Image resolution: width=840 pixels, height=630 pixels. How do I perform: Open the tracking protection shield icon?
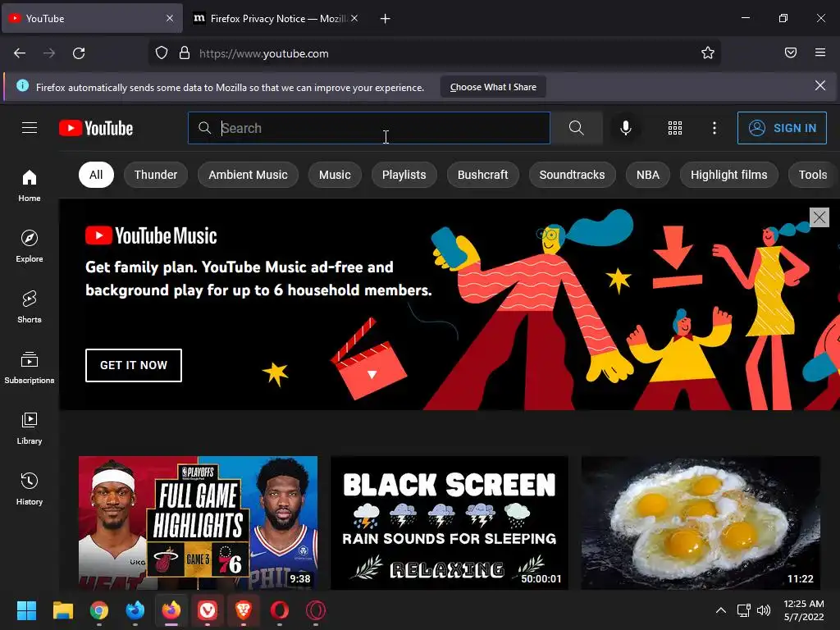coord(162,53)
